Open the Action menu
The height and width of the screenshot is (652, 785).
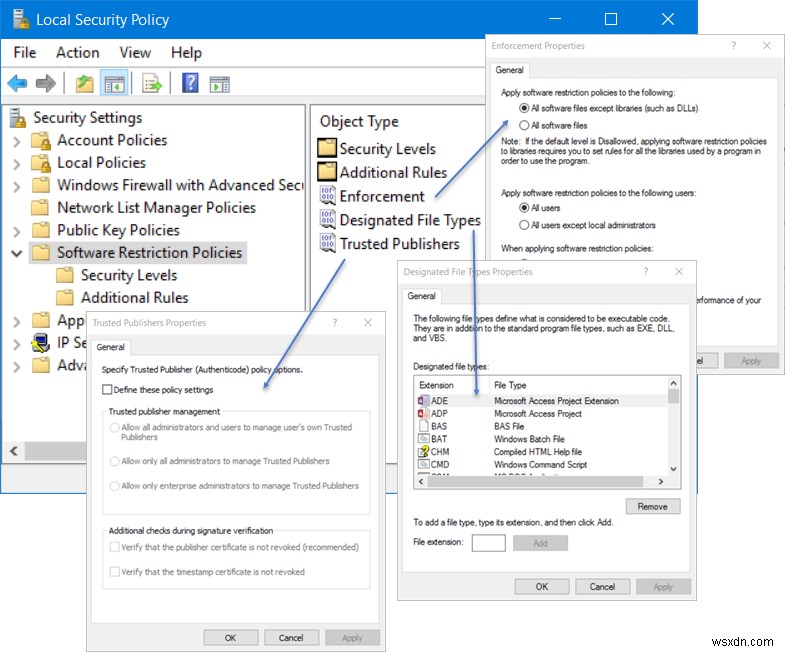pyautogui.click(x=78, y=53)
